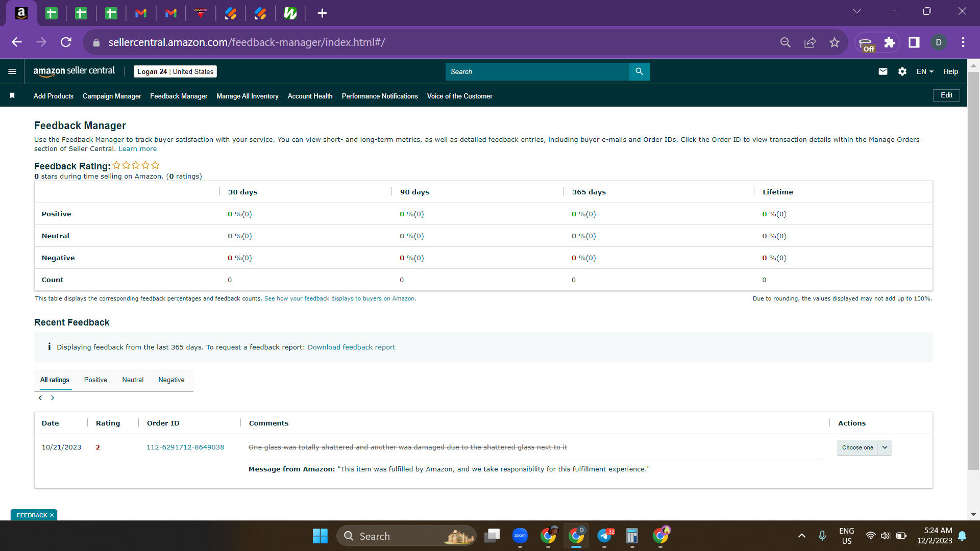The height and width of the screenshot is (551, 980).
Task: Open Account Health page
Action: click(x=310, y=96)
